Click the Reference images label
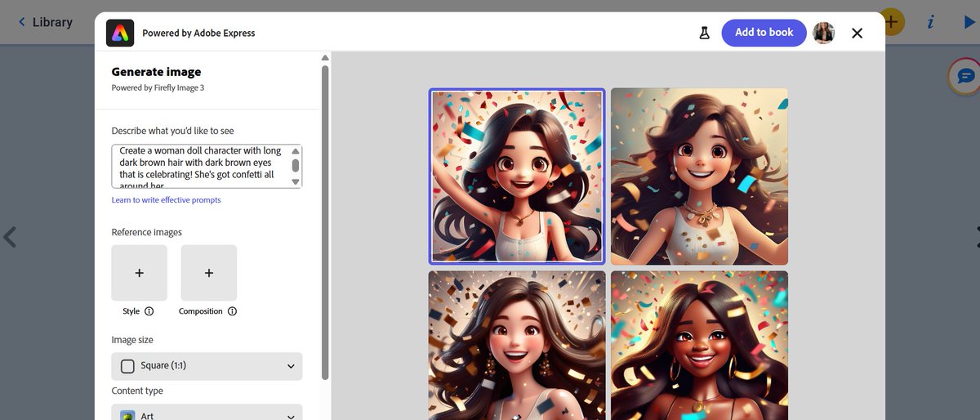The width and height of the screenshot is (980, 420). 147,232
